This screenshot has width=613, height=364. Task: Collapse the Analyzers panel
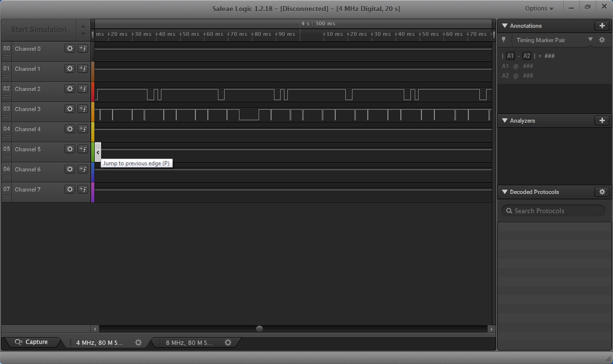pyautogui.click(x=505, y=121)
